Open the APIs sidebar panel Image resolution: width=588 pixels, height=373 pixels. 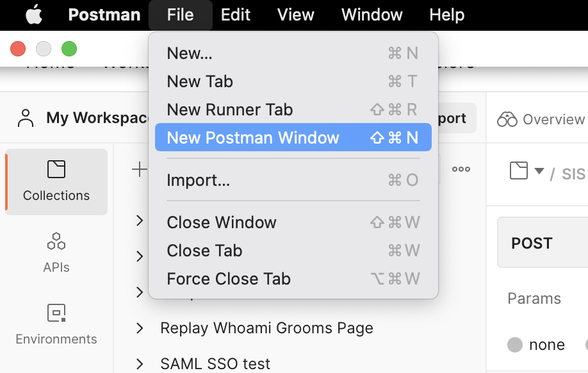(x=56, y=253)
